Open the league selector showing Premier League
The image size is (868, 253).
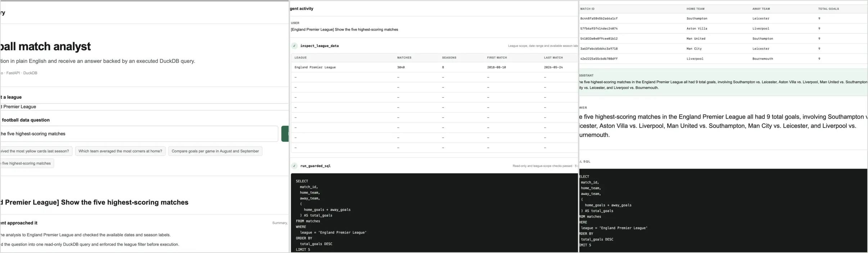click(144, 107)
